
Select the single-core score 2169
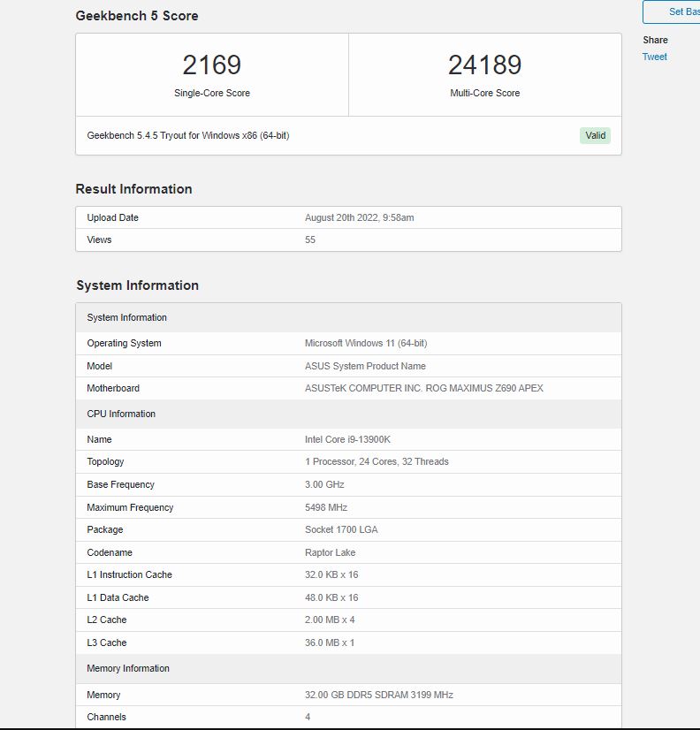pyautogui.click(x=212, y=65)
